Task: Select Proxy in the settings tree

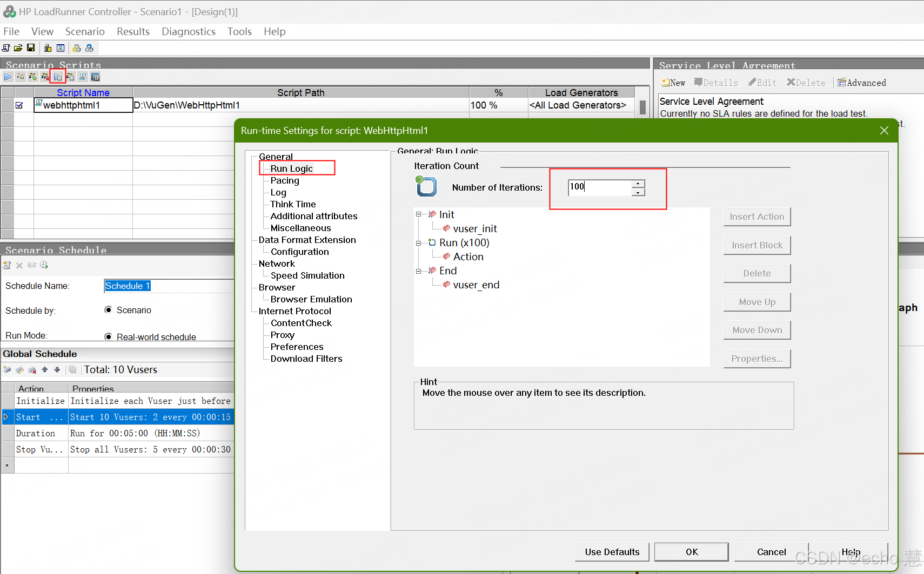Action: (x=282, y=335)
